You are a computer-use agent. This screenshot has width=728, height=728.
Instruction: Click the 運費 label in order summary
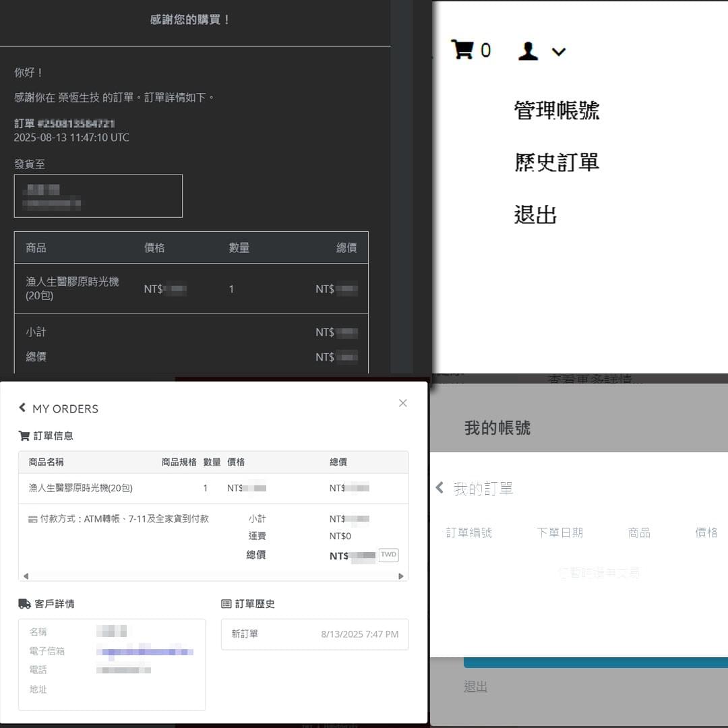coord(257,536)
